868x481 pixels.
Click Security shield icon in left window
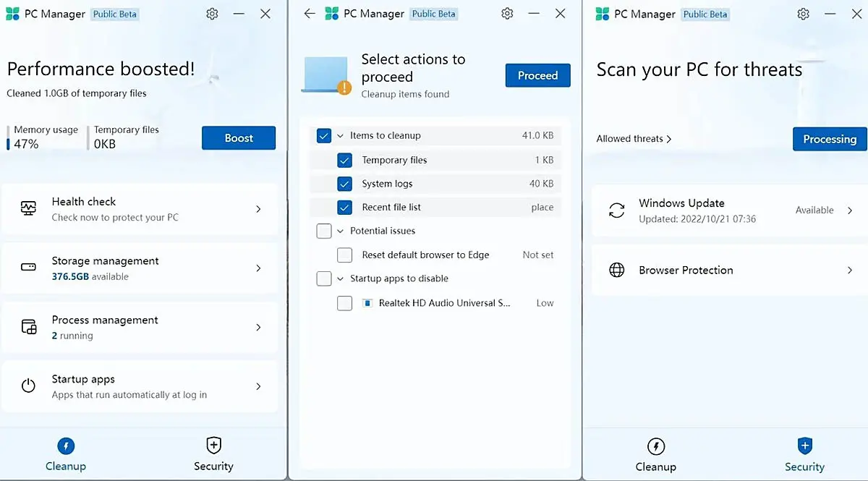point(213,445)
